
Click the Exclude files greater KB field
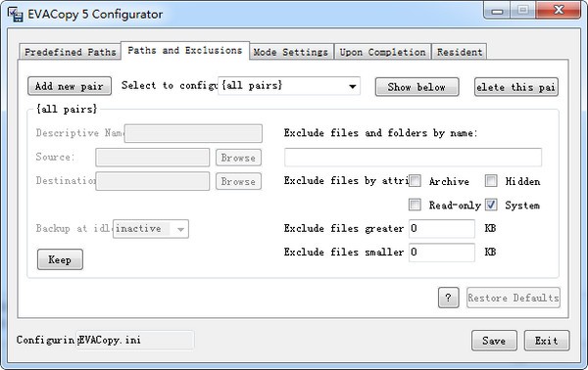(442, 228)
